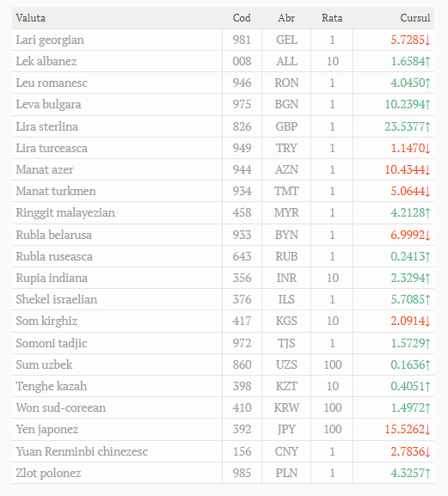The height and width of the screenshot is (496, 448).
Task: Click the green arrow on Zlot polonez rate
Action: (427, 474)
